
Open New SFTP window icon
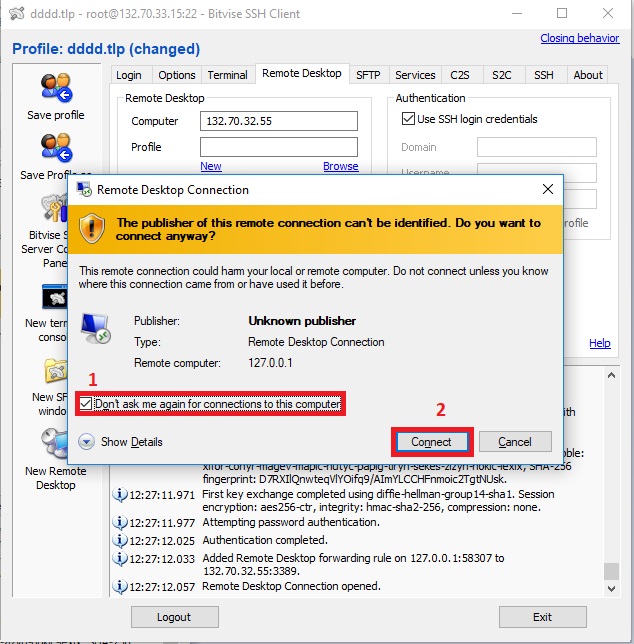(x=55, y=370)
